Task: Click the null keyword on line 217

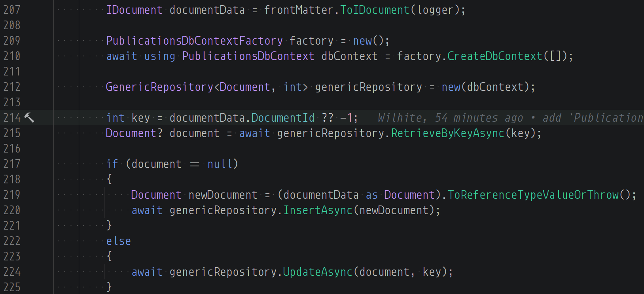Action: tap(220, 164)
